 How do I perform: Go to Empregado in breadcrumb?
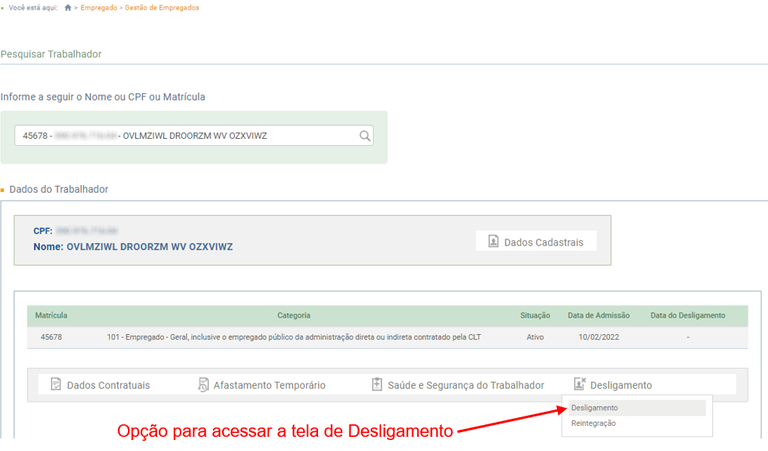98,8
